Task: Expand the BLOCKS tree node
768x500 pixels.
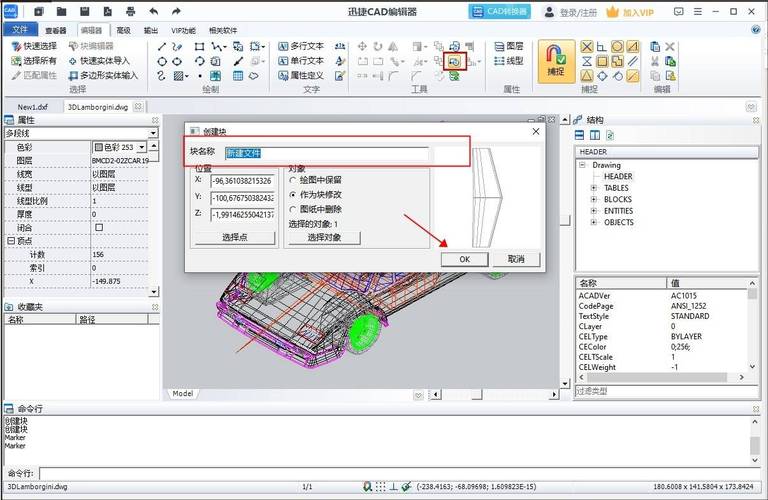Action: [594, 199]
